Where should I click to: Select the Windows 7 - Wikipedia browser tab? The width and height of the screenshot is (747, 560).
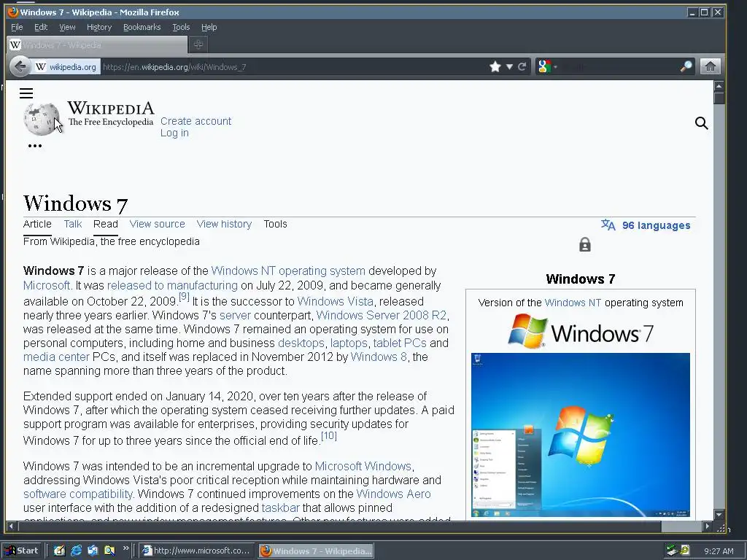click(x=97, y=44)
